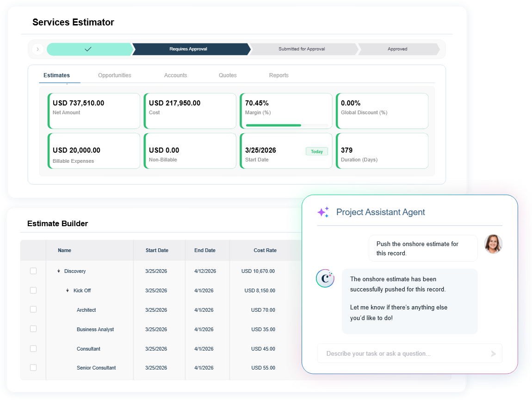Click the Name column header

64,250
